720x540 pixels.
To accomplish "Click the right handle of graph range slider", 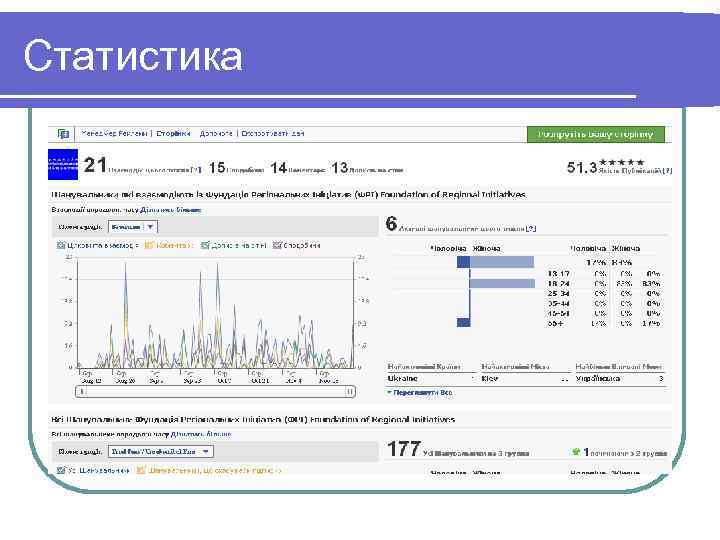I will click(x=350, y=392).
